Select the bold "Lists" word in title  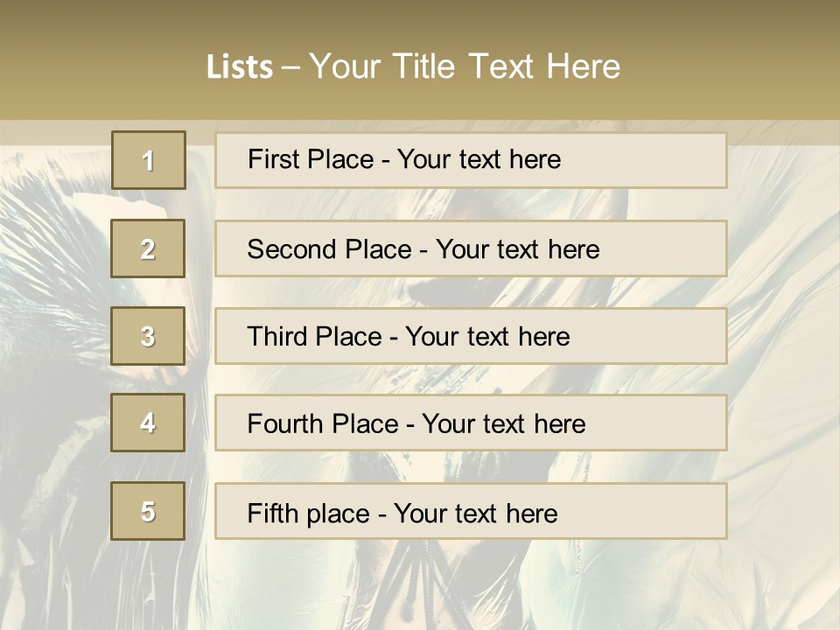click(239, 67)
